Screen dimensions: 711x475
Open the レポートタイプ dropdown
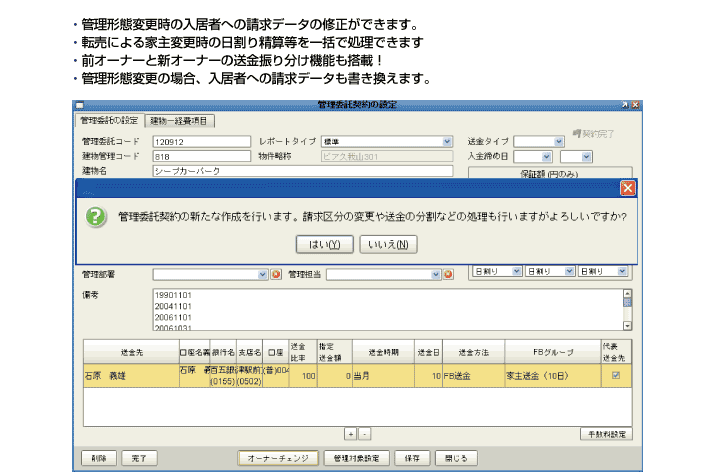click(447, 141)
